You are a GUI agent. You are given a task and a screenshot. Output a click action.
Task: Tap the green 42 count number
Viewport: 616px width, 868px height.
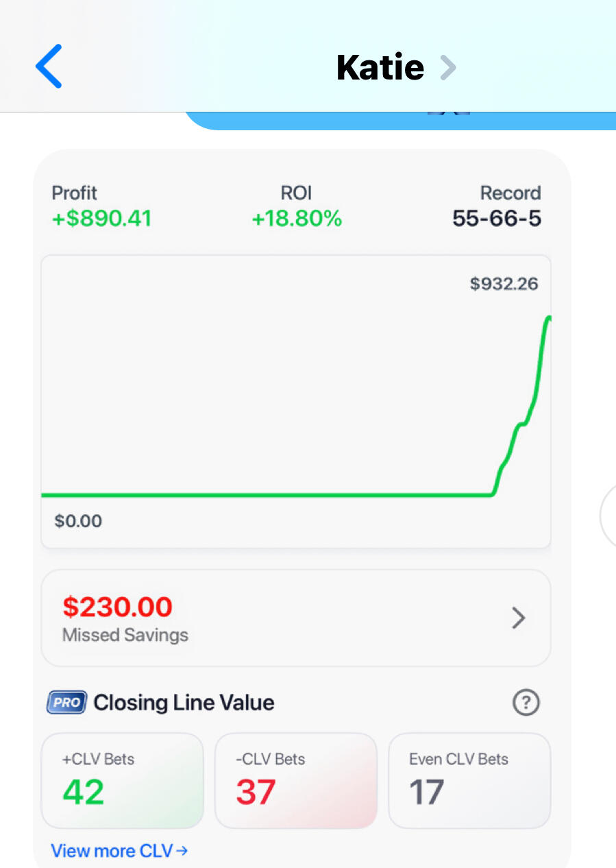pyautogui.click(x=84, y=792)
